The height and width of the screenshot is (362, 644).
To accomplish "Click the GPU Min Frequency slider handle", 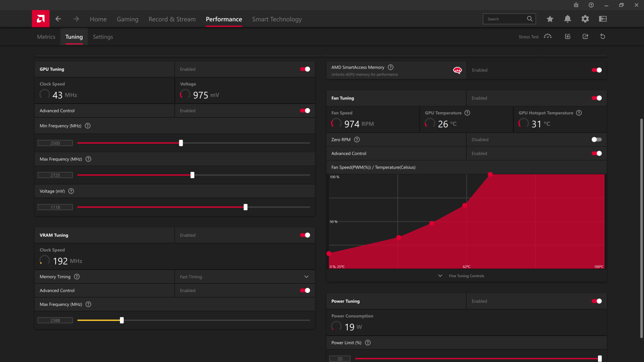I will [x=181, y=143].
